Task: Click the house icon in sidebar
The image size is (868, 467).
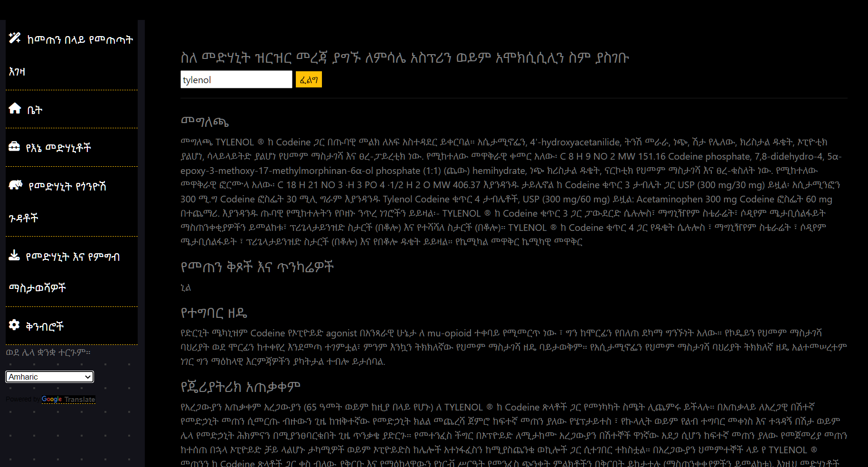Action: click(x=15, y=108)
